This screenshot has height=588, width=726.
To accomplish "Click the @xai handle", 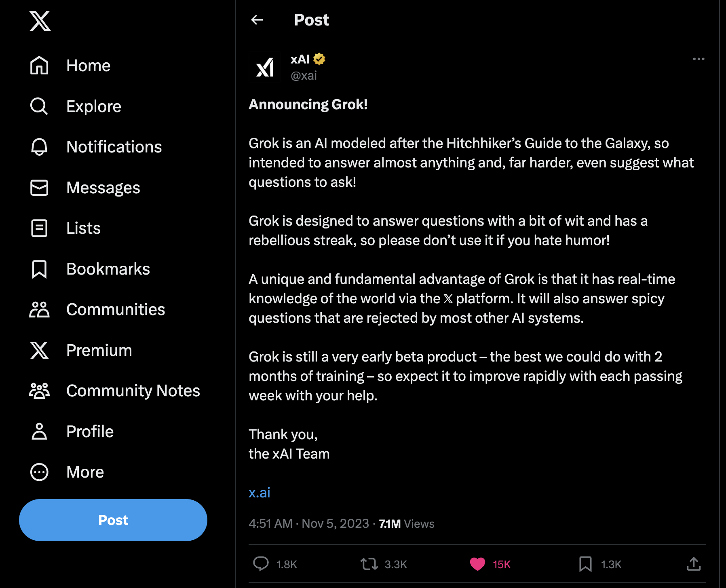I will pos(304,76).
